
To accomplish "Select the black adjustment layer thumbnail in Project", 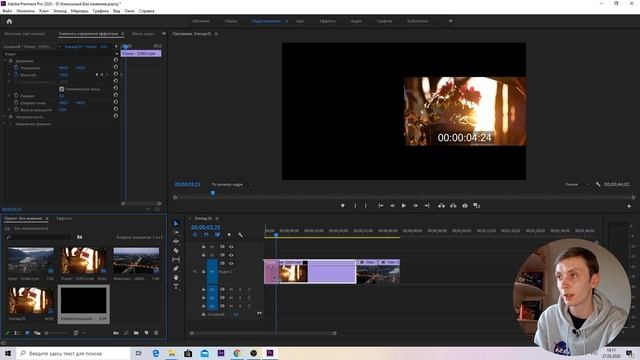I will point(84,300).
